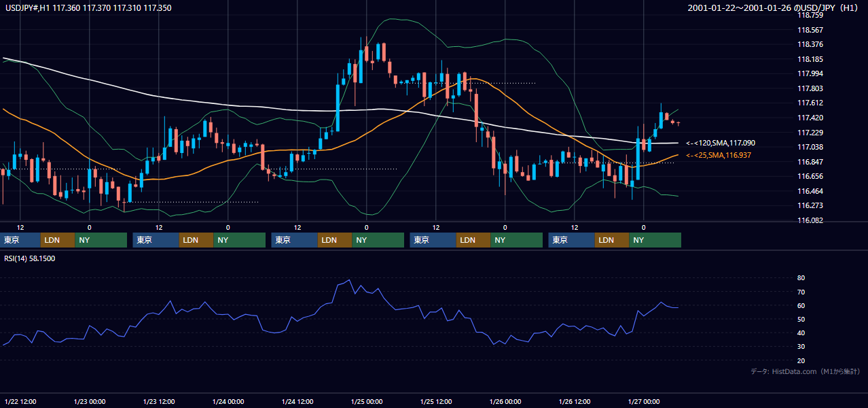Select the RSI scale value 50

(801, 319)
